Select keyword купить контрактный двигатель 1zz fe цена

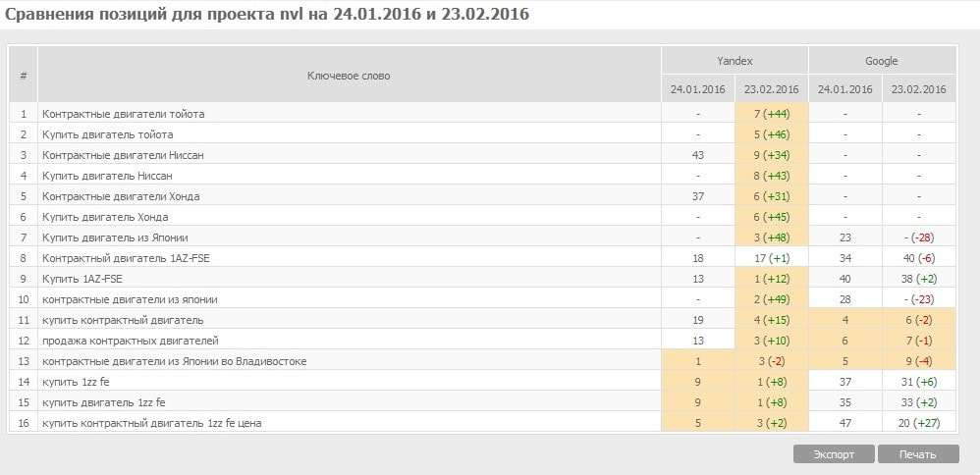[x=151, y=423]
